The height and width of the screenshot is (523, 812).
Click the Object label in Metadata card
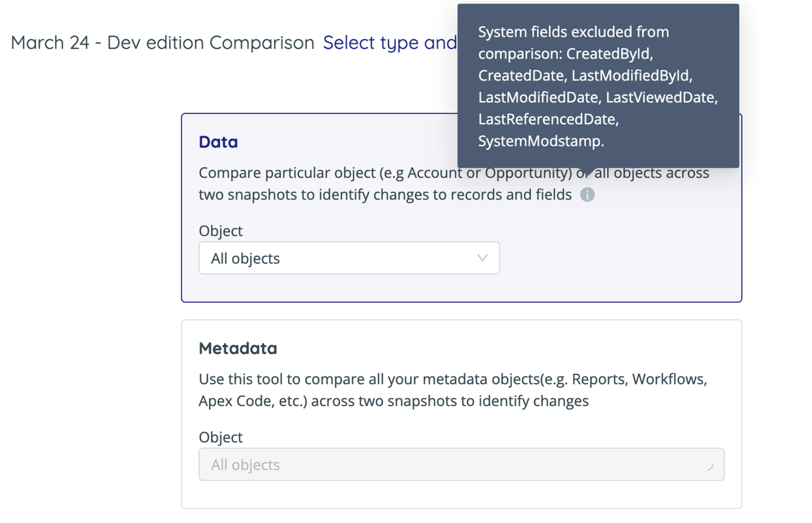coord(220,437)
